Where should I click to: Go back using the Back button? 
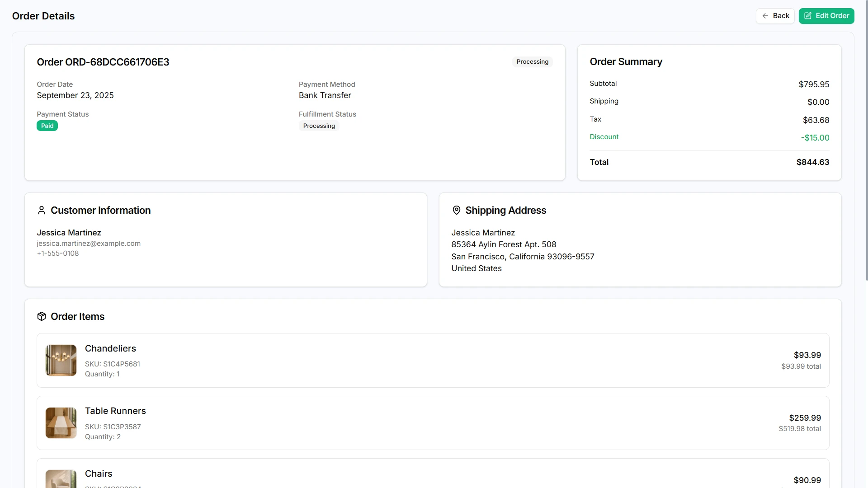pos(775,16)
